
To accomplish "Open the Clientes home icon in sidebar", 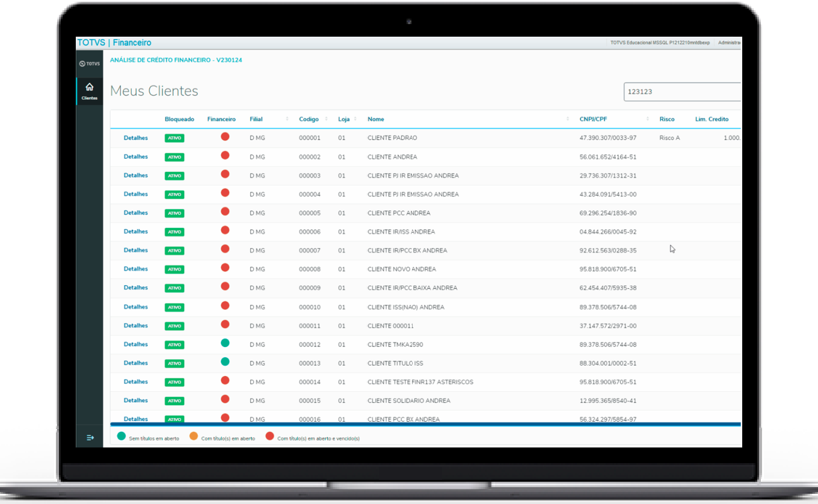I will click(90, 90).
